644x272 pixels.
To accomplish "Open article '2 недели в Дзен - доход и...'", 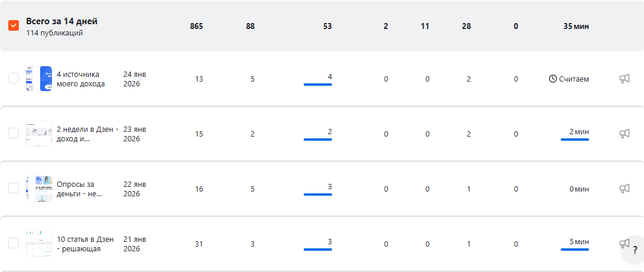I will pyautogui.click(x=87, y=134).
